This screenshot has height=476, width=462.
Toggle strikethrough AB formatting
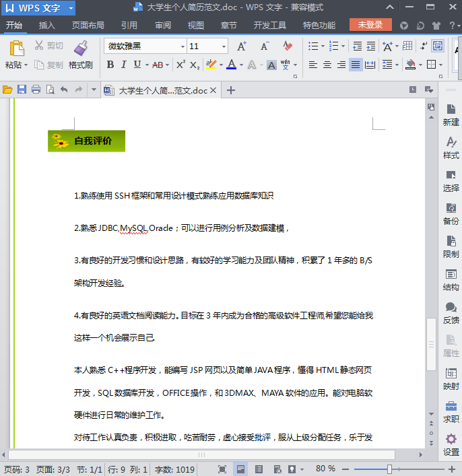158,65
